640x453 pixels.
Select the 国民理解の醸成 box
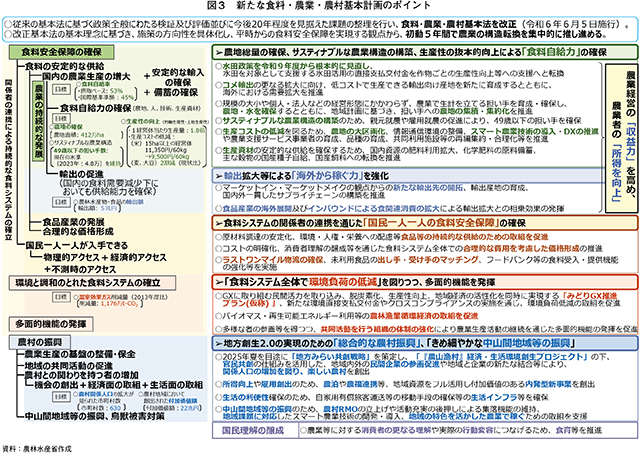(x=256, y=430)
